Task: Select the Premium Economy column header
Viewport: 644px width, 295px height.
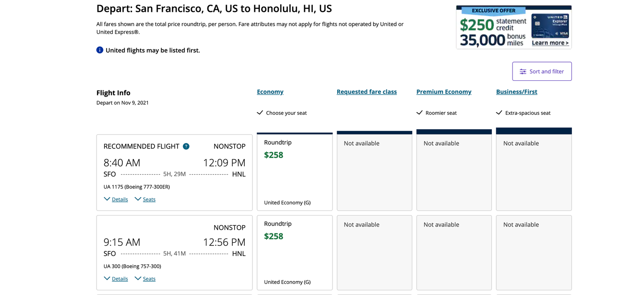Action: tap(444, 92)
